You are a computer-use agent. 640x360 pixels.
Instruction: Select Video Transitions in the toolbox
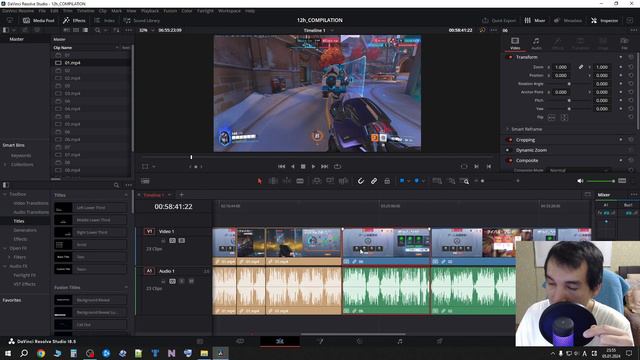[31, 203]
